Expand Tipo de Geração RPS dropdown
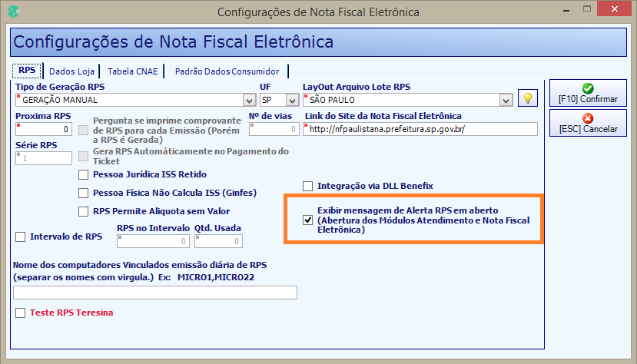Screen dimensions: 637x364 tap(249, 100)
